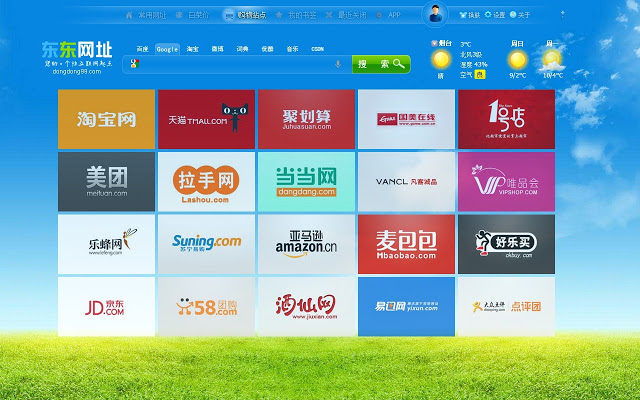Screen dimensions: 640x400
Task: Switch to the 常用网址 nav tab
Action: [147, 15]
